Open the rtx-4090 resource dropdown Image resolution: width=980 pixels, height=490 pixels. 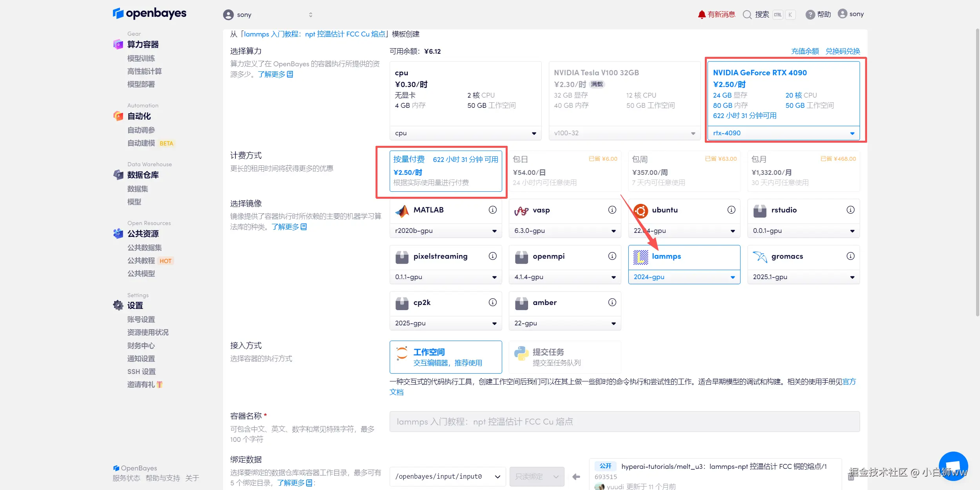pos(783,133)
